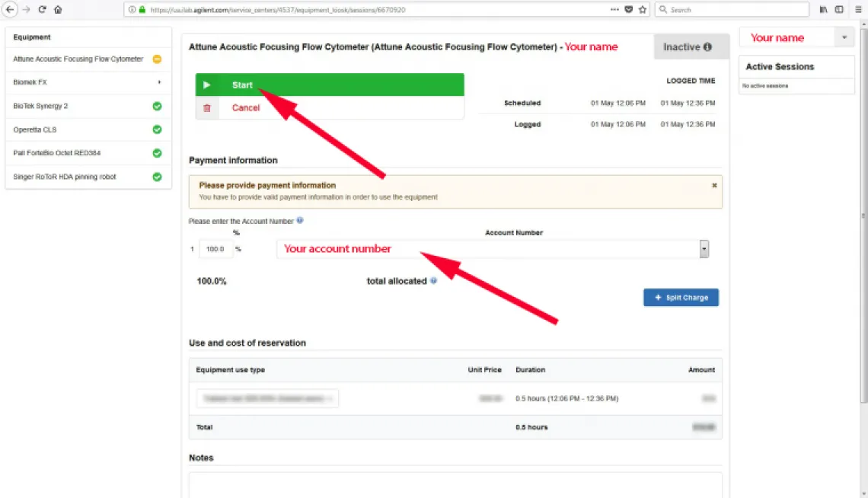Go to browser home page icon
This screenshot has width=868, height=498.
click(x=58, y=10)
